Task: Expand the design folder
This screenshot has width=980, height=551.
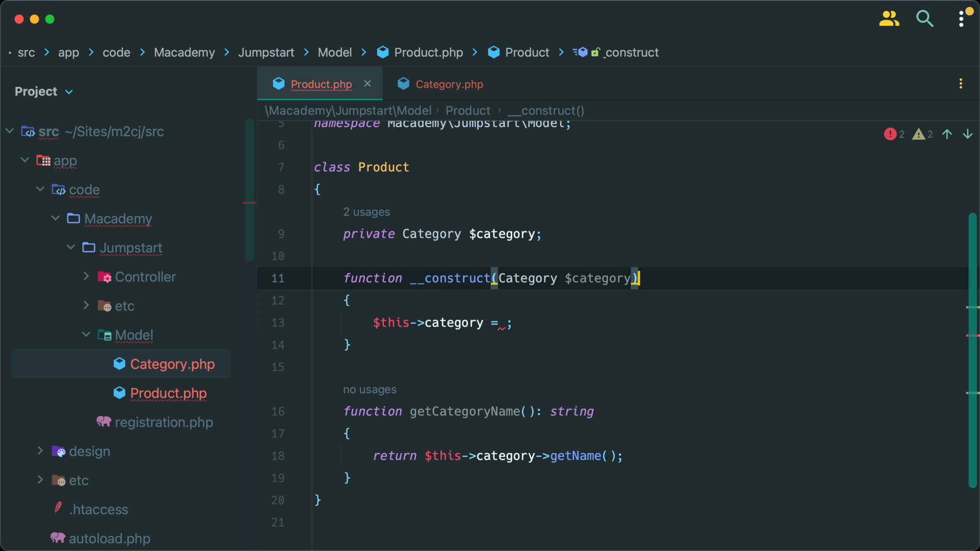Action: [x=40, y=451]
